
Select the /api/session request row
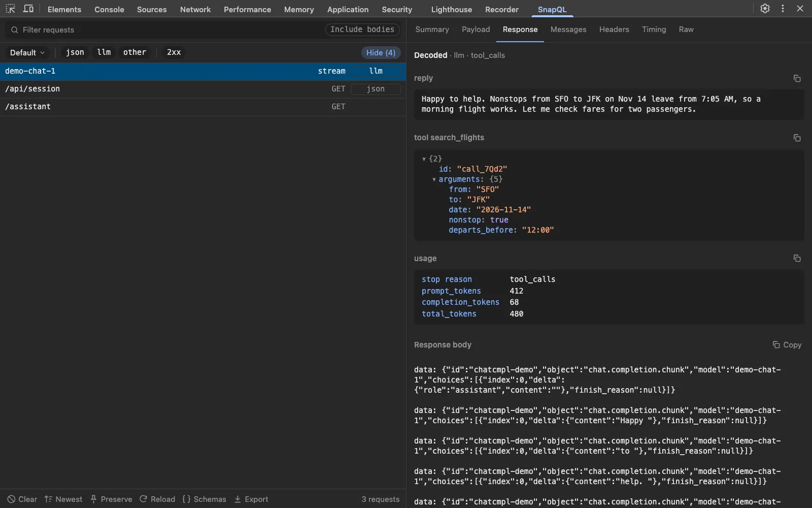tap(203, 89)
